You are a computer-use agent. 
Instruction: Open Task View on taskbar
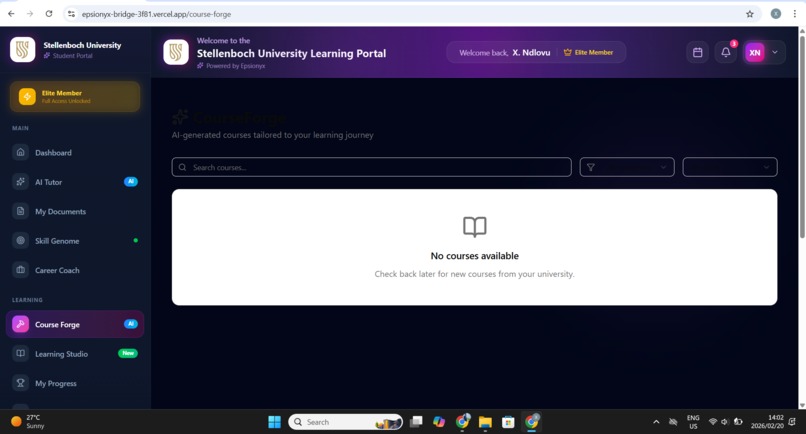(x=416, y=422)
